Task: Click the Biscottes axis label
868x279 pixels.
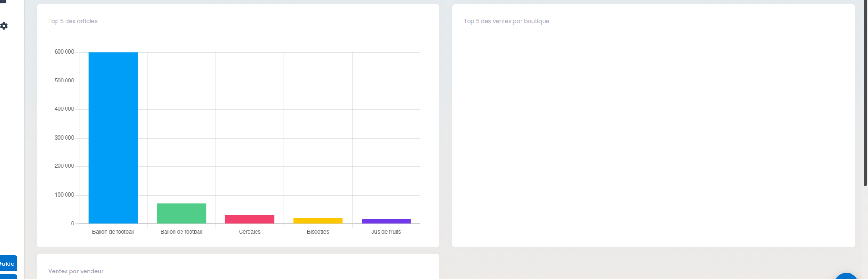Action: pyautogui.click(x=318, y=232)
